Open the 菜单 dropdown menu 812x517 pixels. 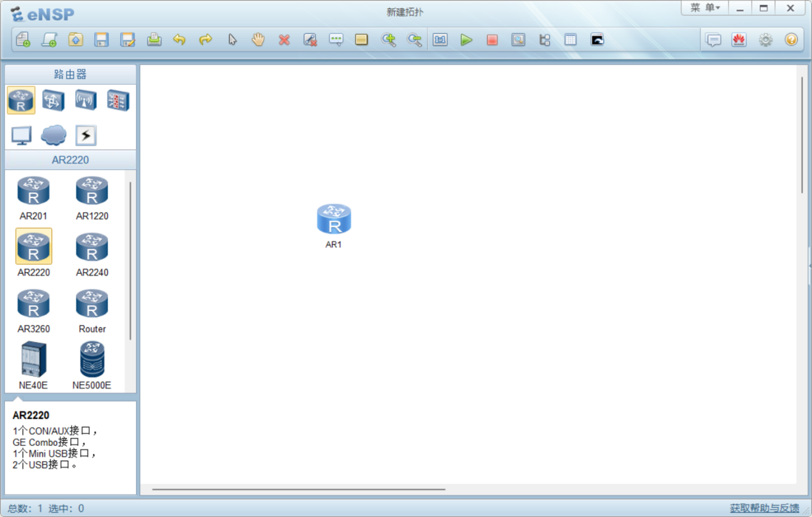coord(705,8)
